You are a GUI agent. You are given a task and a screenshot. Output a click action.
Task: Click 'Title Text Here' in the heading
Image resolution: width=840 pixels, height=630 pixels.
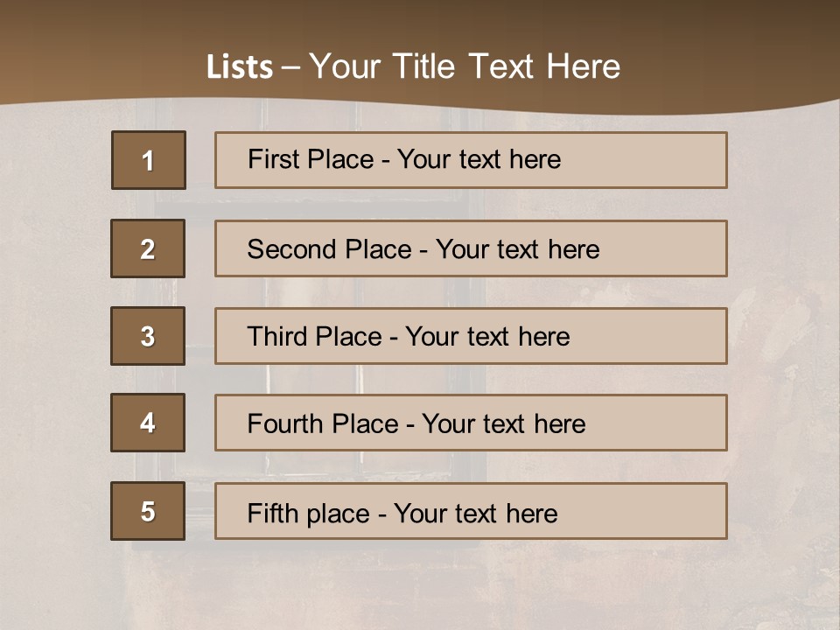click(x=507, y=66)
